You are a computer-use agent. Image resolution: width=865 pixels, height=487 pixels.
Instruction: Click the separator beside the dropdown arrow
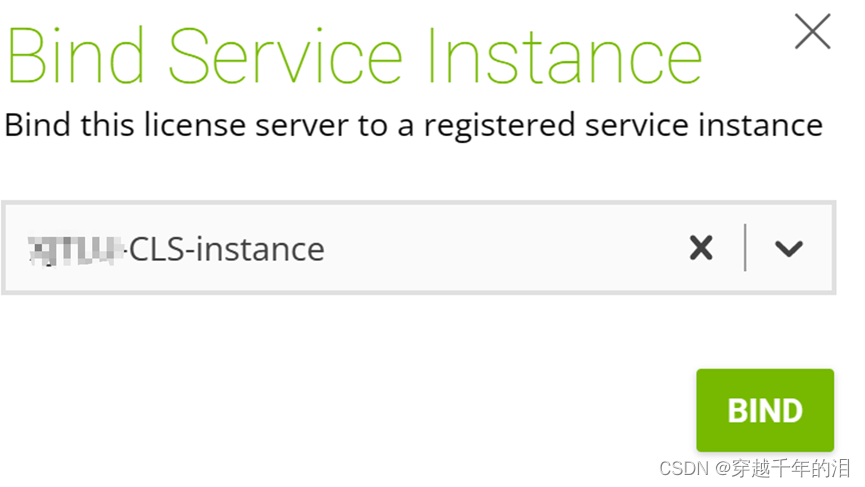(x=745, y=248)
